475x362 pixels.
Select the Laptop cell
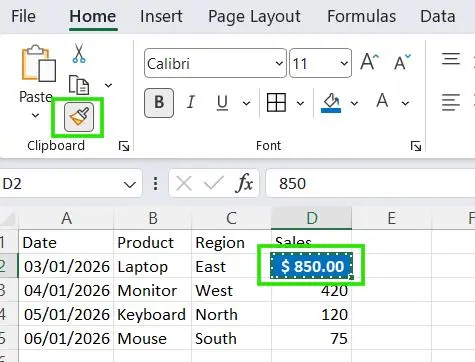[153, 266]
